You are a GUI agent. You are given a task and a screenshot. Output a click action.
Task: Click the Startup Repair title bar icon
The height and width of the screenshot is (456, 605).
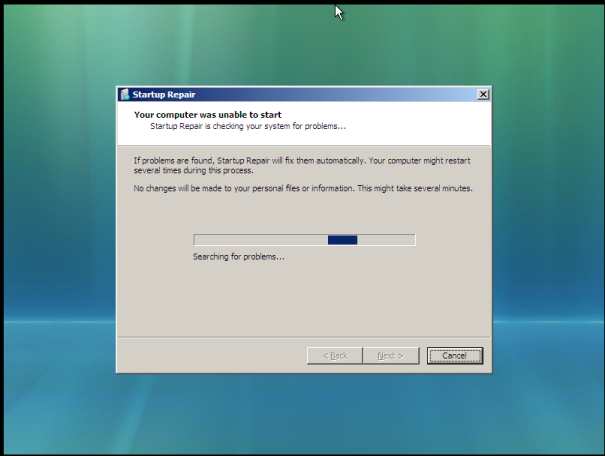tap(125, 95)
